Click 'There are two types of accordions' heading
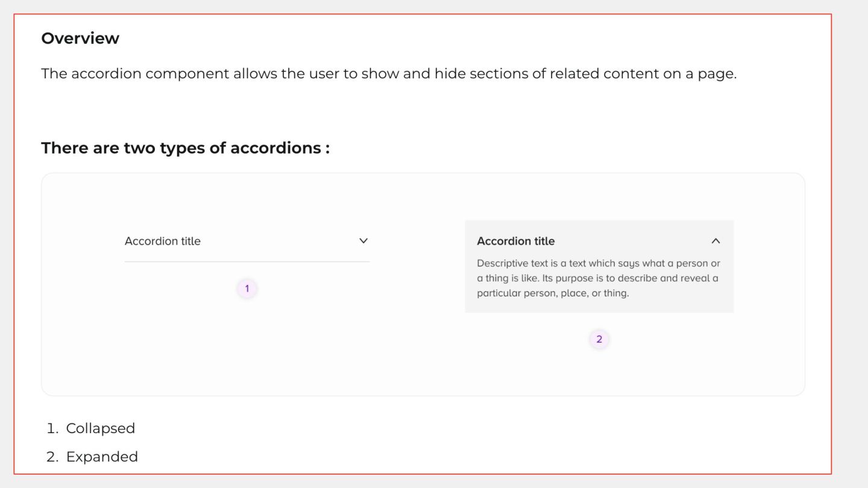Screen dimensions: 868x488 [x=185, y=148]
